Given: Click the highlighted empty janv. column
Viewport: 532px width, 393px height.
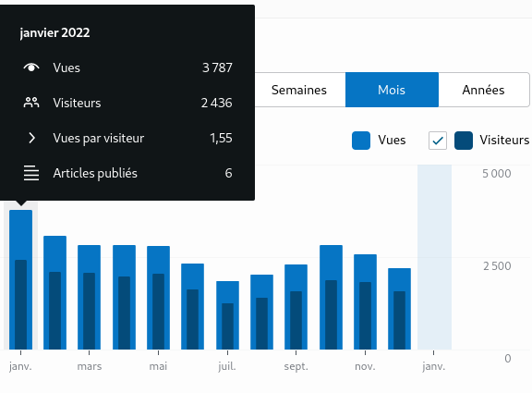Looking at the screenshot, I should (435, 257).
